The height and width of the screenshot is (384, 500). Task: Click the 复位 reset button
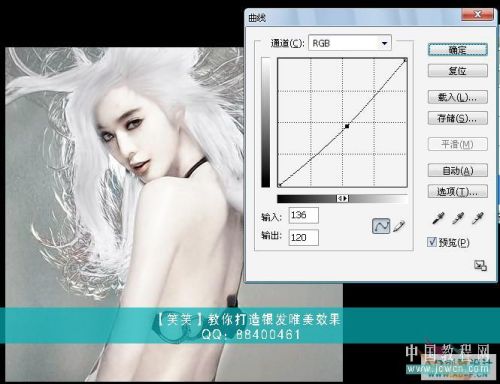[x=458, y=71]
